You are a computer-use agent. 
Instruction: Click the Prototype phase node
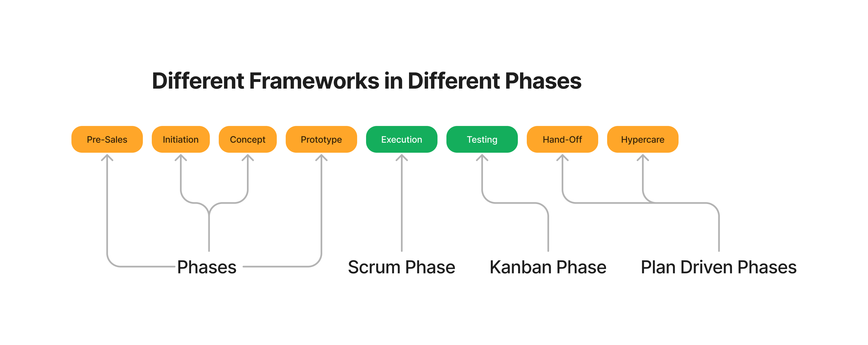point(294,124)
